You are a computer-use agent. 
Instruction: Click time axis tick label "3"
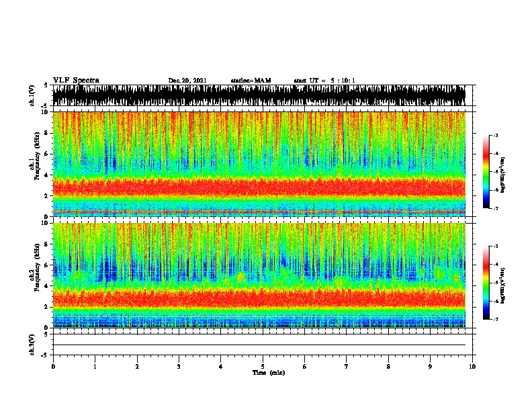click(179, 367)
